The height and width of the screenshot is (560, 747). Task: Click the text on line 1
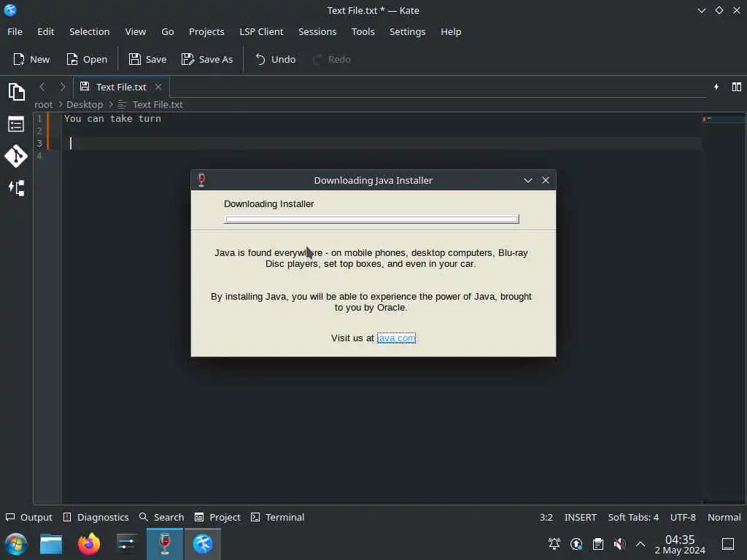(112, 119)
